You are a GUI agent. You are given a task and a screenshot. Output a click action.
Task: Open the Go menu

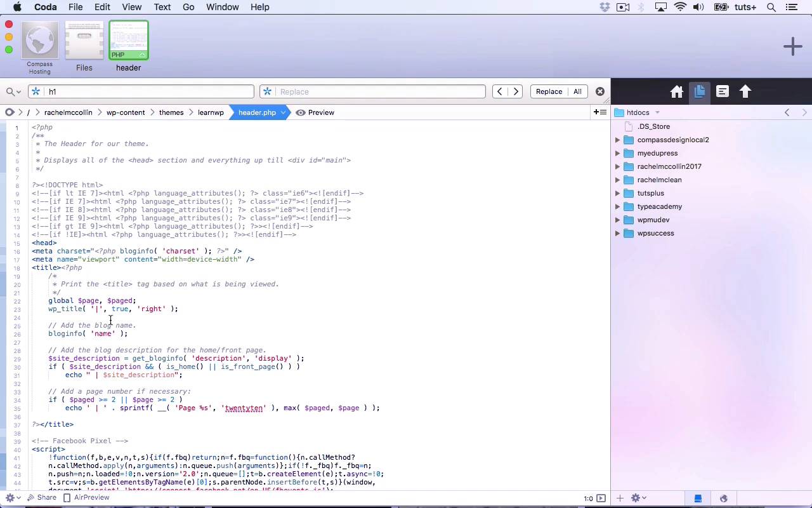(x=188, y=7)
